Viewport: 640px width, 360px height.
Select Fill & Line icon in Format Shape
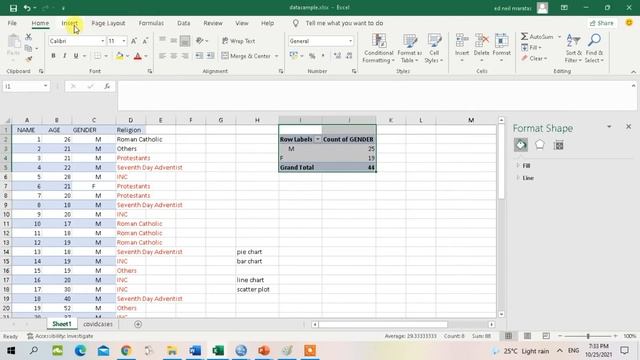coord(521,145)
